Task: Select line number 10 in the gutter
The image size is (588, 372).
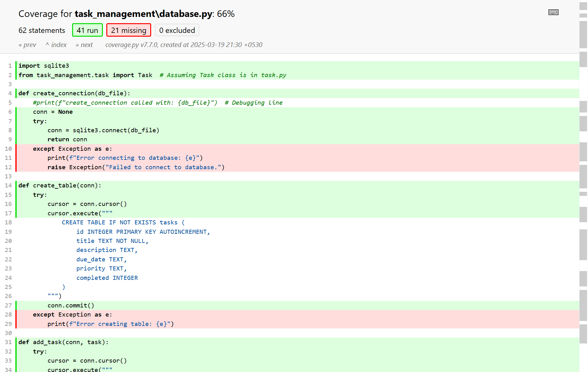Action: click(x=8, y=149)
